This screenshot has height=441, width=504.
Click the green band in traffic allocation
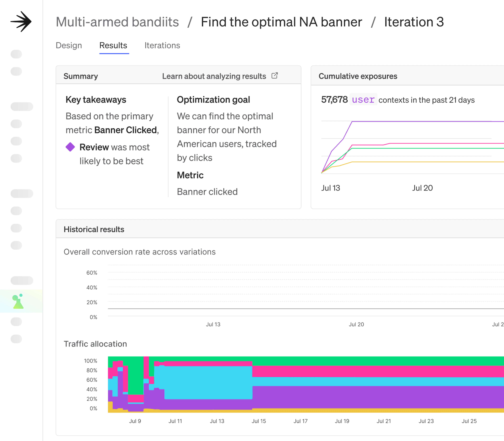[369, 361]
